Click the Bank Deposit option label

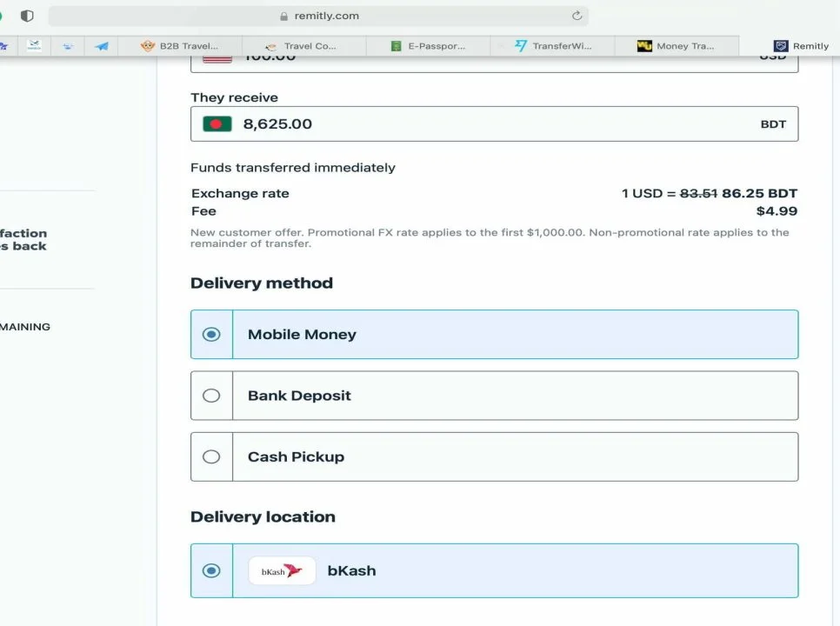[x=299, y=396]
